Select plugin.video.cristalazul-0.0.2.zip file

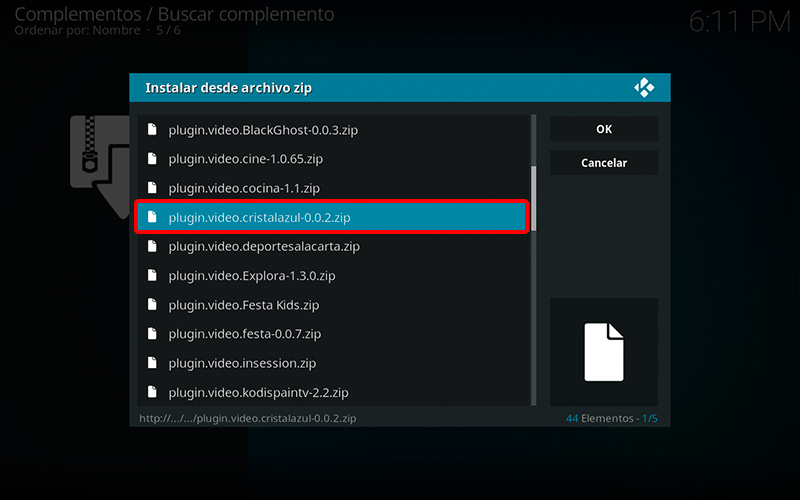coord(332,217)
